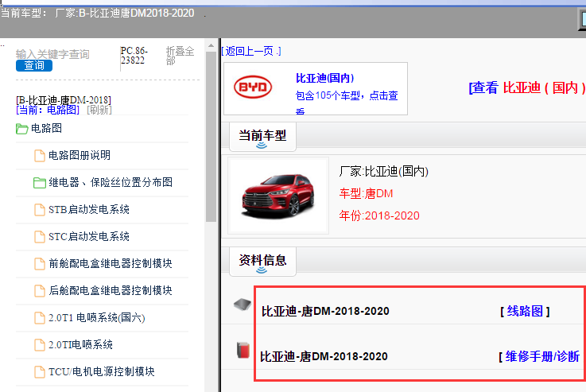Viewport: 586px width, 392px height.
Task: Click the 返回上一页 link
Action: tap(251, 51)
